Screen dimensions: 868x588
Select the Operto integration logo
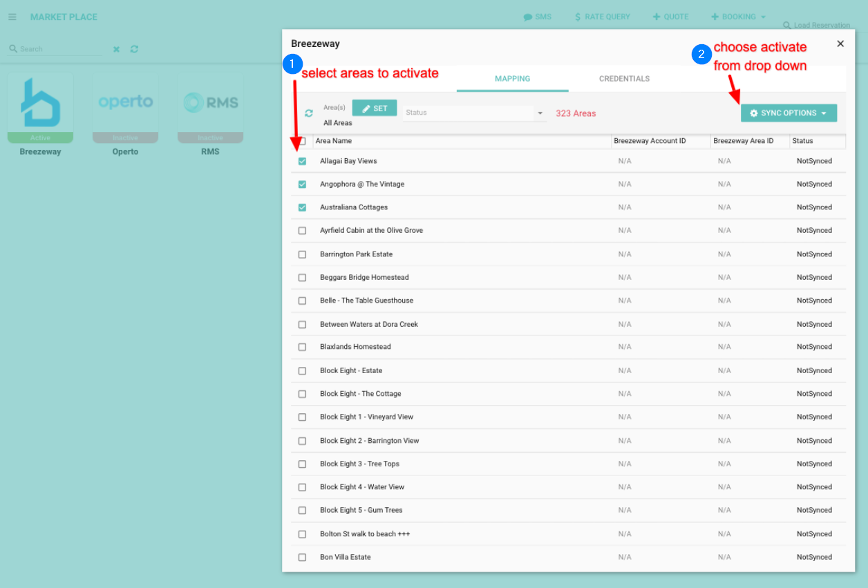[x=125, y=104]
